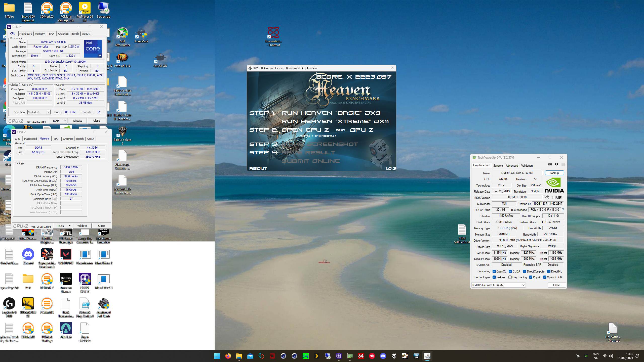
Task: Open the AquaMark desktop icon
Action: [x=141, y=35]
